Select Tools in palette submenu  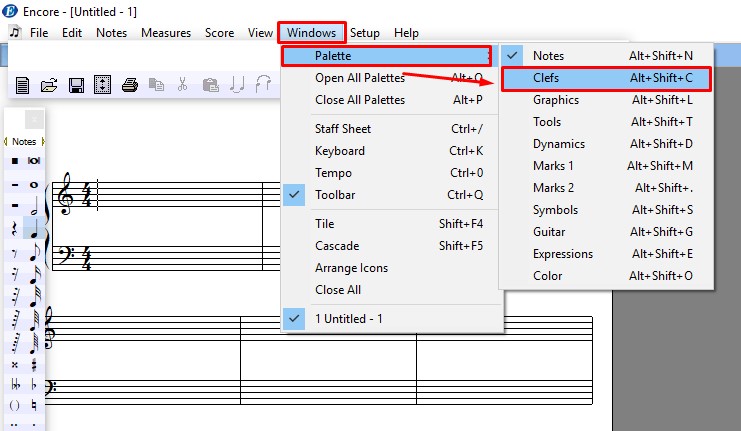(x=606, y=122)
